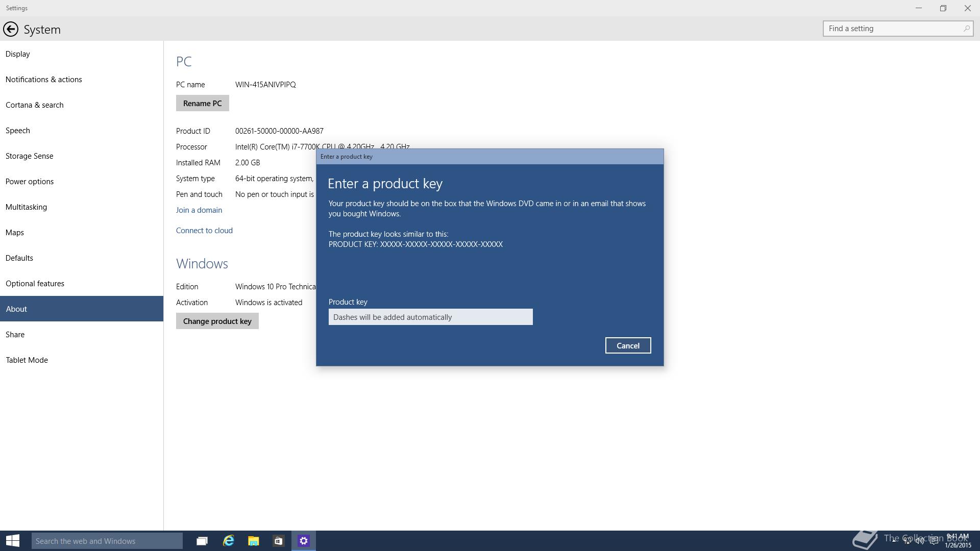Click the magnifier icon in Find a setting
980x551 pixels.
point(966,29)
